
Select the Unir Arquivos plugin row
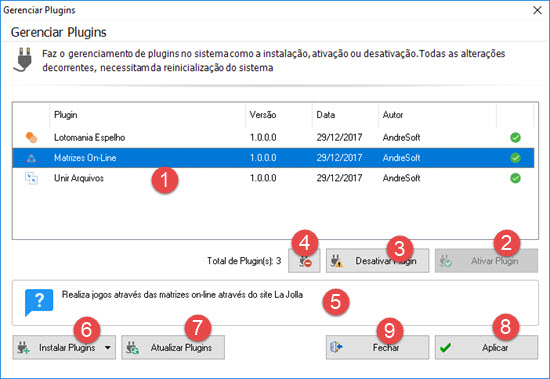pos(273,178)
